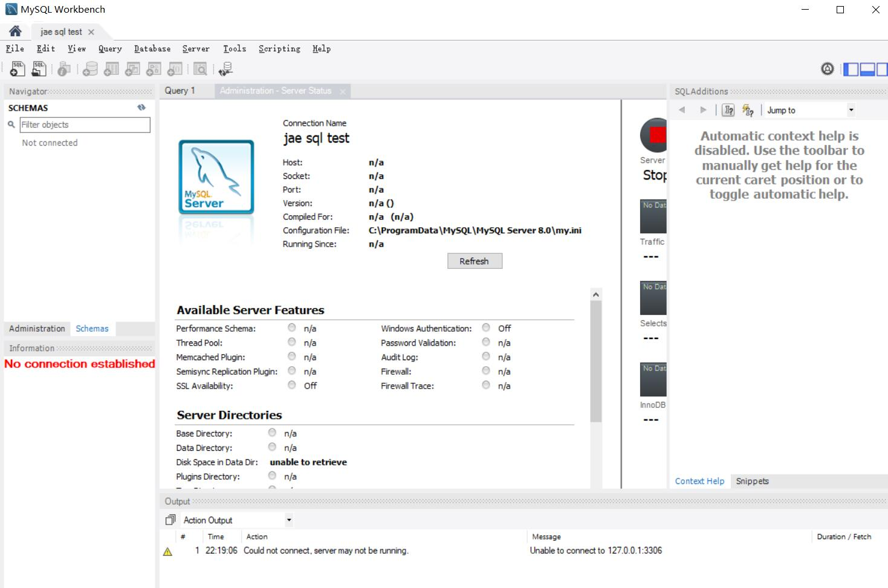888x588 pixels.
Task: Click scroll up arrow in server status
Action: (x=596, y=294)
